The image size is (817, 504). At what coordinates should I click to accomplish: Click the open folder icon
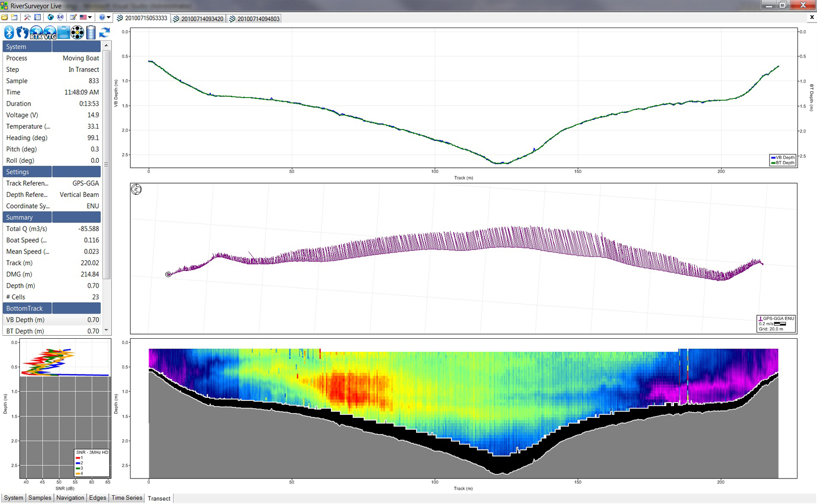(5, 17)
